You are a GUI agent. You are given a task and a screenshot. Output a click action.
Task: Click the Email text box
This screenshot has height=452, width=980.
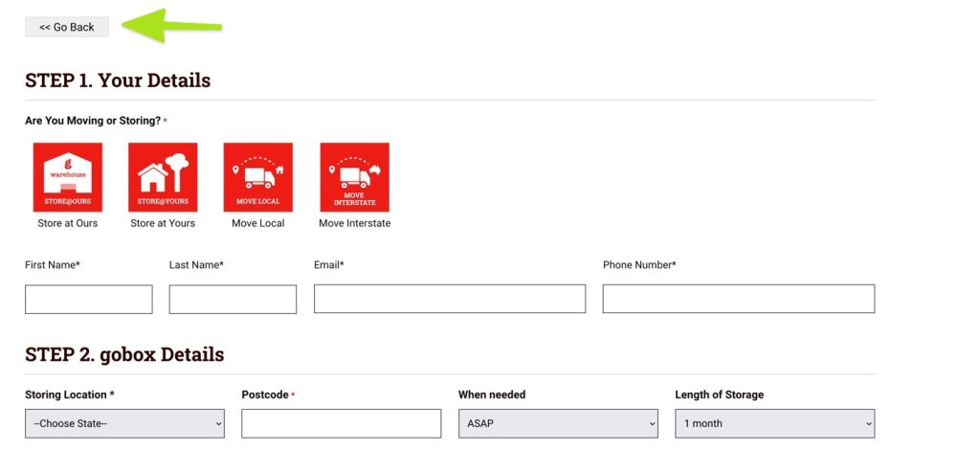(449, 299)
